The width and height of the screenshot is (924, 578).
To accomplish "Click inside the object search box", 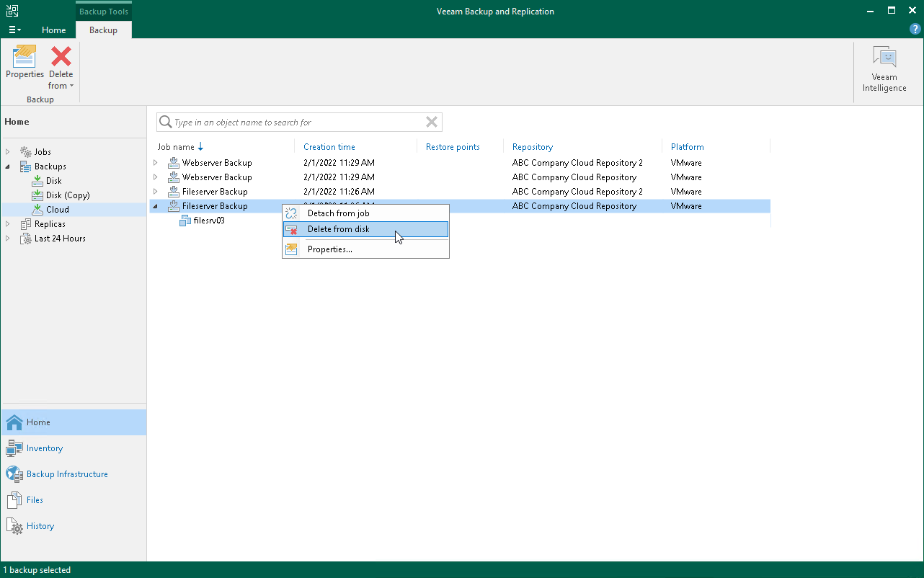I will 288,122.
